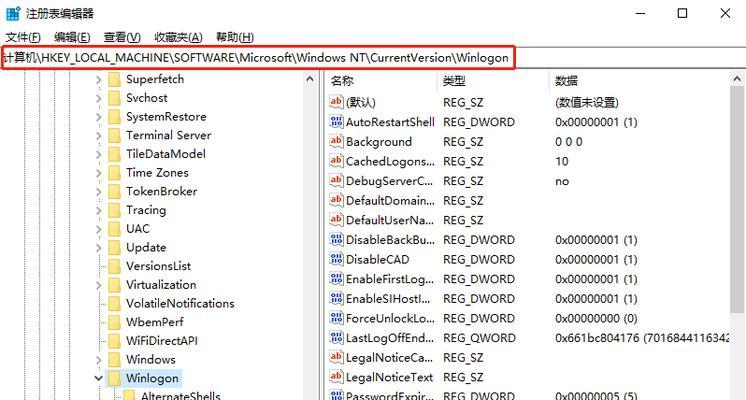
Task: Select the Update tree item label
Action: point(146,248)
